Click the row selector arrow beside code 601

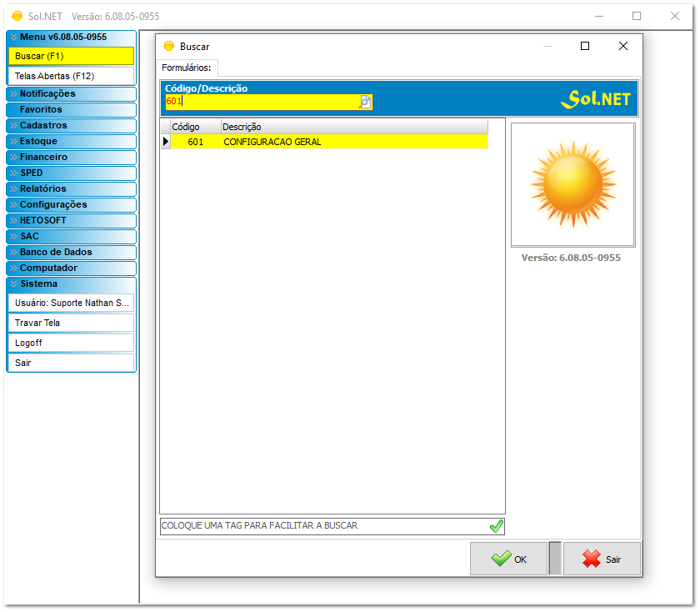tap(166, 142)
